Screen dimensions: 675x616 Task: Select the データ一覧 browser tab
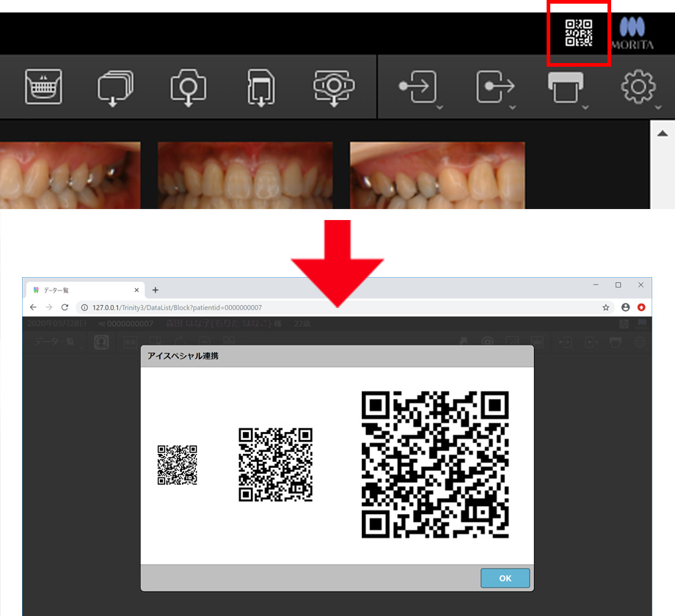85,290
